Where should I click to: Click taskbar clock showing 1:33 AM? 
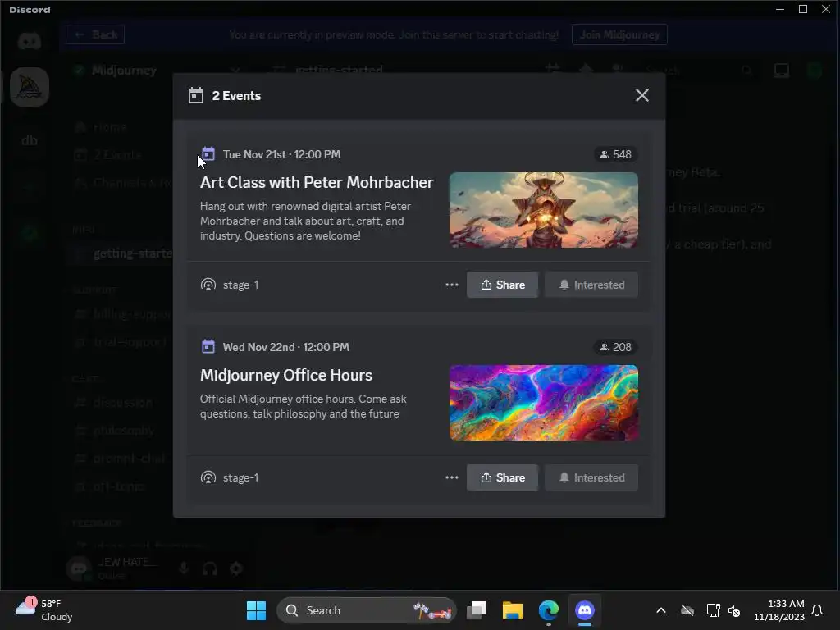pos(779,610)
